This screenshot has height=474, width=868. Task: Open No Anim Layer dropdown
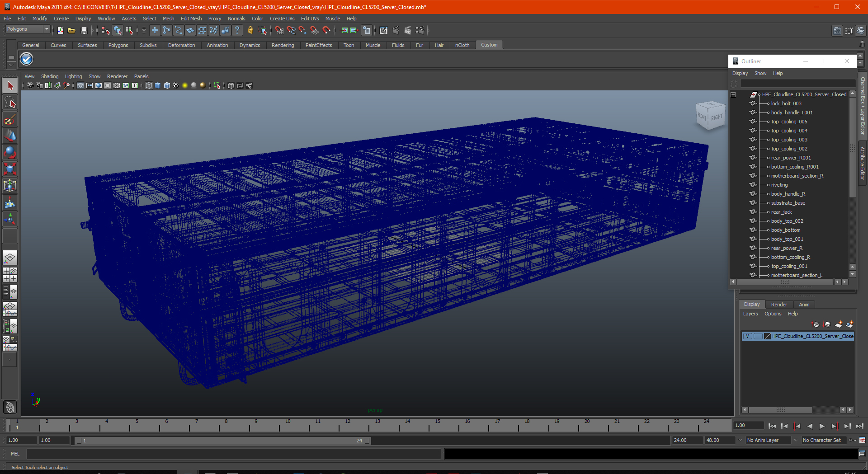[769, 440]
